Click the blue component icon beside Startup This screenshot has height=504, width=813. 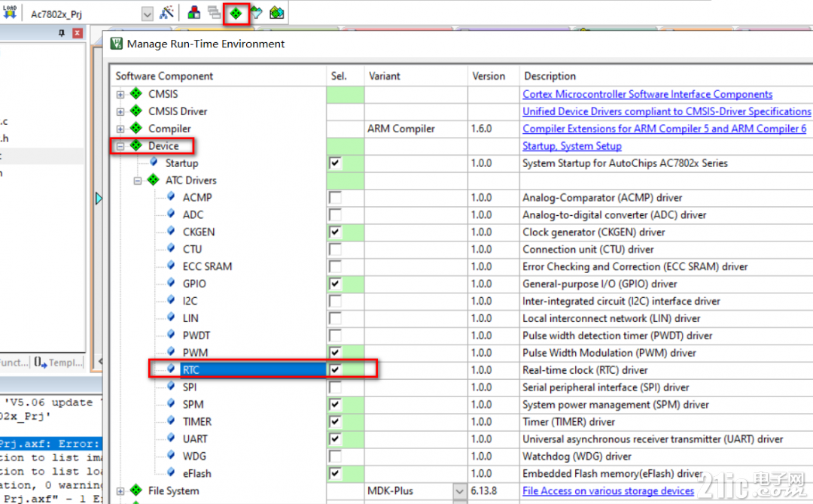tap(154, 162)
